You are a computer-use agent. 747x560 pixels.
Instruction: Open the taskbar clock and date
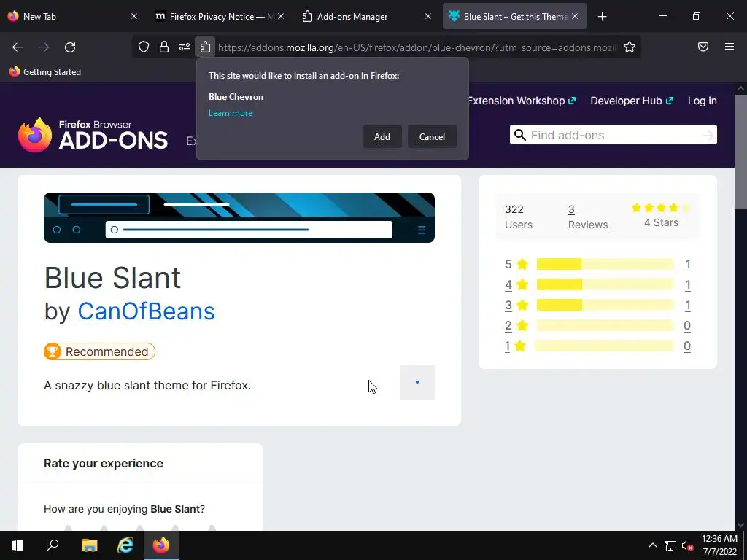pyautogui.click(x=719, y=545)
